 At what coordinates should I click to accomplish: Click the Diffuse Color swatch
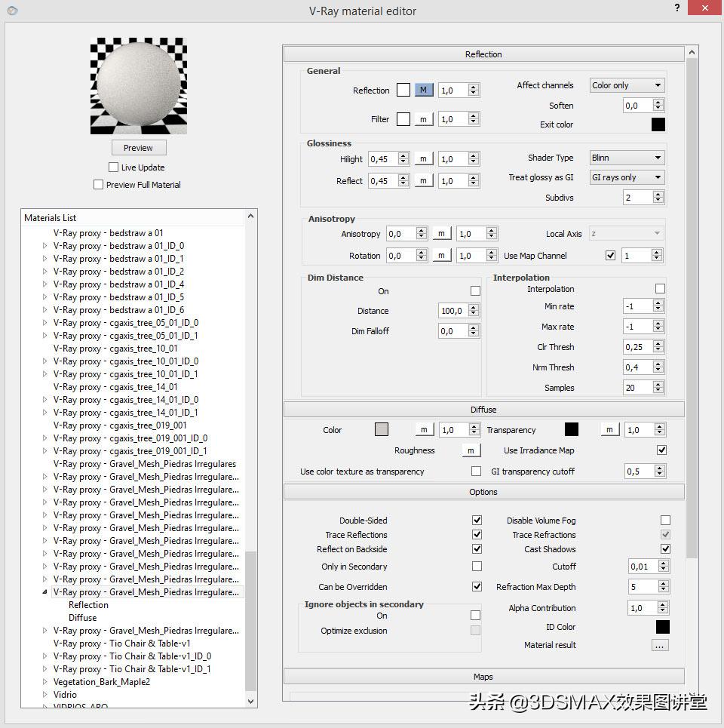coord(382,430)
